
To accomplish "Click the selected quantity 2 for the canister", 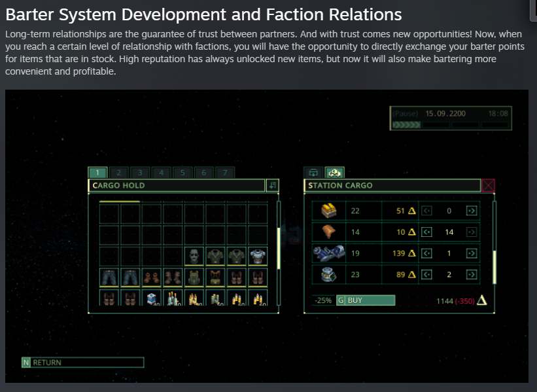I will tap(449, 274).
